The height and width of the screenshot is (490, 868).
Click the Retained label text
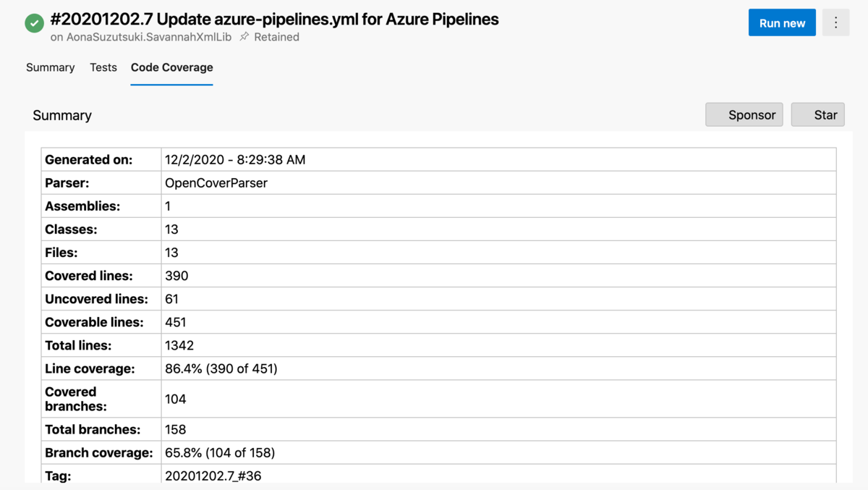276,37
